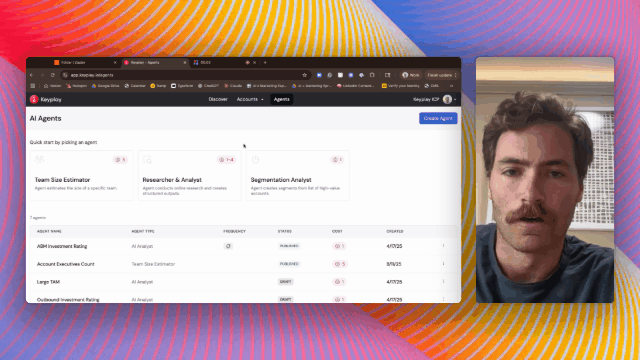Open the three-dot menu for Account Executives Count
640x360 pixels.
pos(443,264)
